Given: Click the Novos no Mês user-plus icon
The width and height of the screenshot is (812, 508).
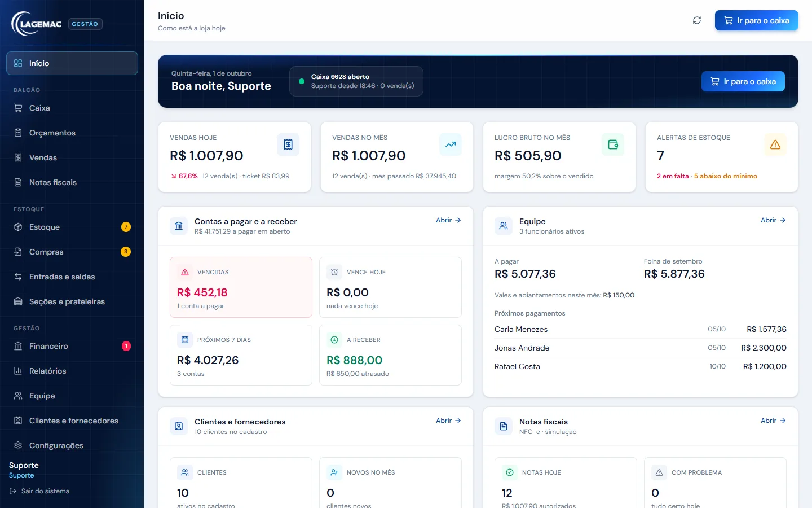Looking at the screenshot, I should 334,472.
